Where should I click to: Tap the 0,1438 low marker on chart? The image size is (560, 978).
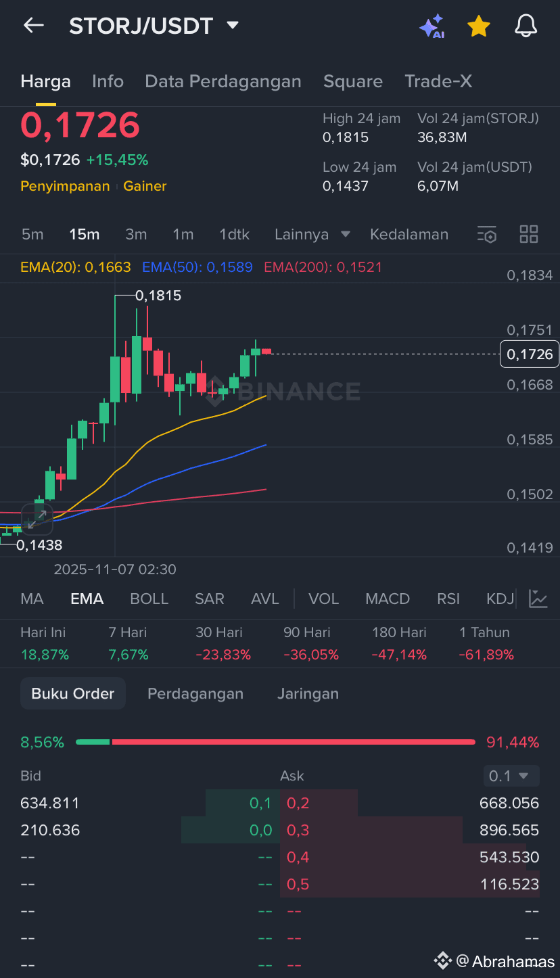point(39,544)
